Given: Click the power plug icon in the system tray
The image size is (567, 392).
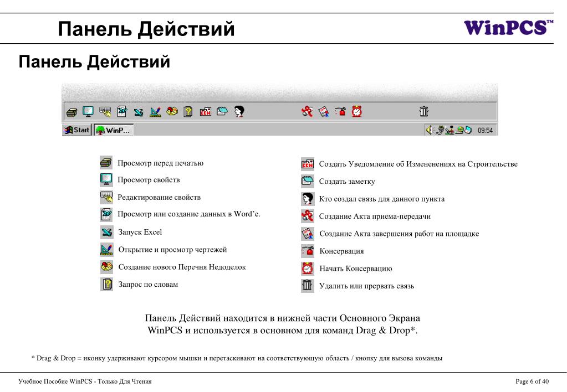Looking at the screenshot, I should click(x=440, y=130).
